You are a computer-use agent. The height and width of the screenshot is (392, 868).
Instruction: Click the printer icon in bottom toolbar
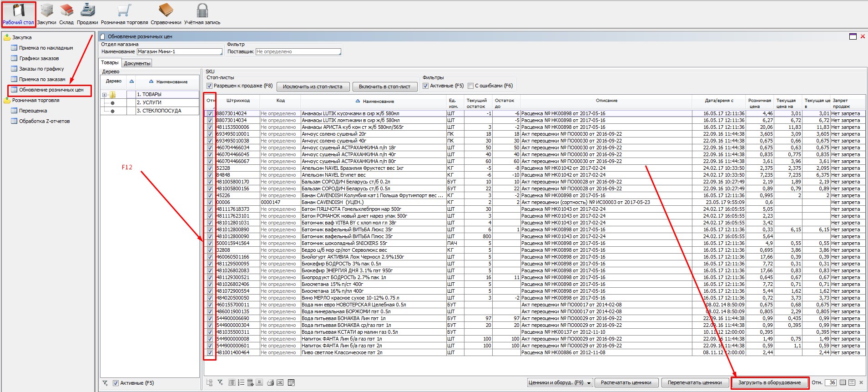click(x=271, y=383)
